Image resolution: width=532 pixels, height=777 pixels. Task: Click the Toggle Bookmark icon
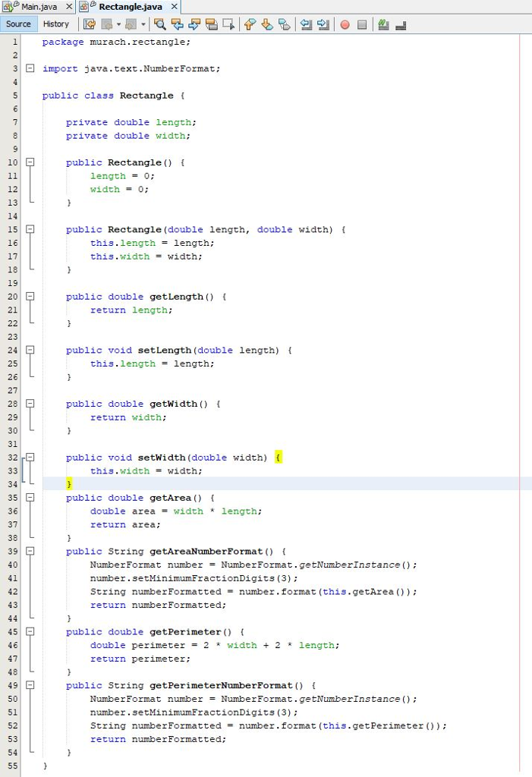pos(285,24)
